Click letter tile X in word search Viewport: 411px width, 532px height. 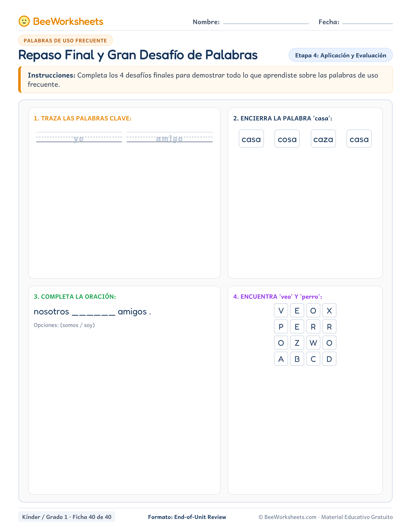click(329, 310)
